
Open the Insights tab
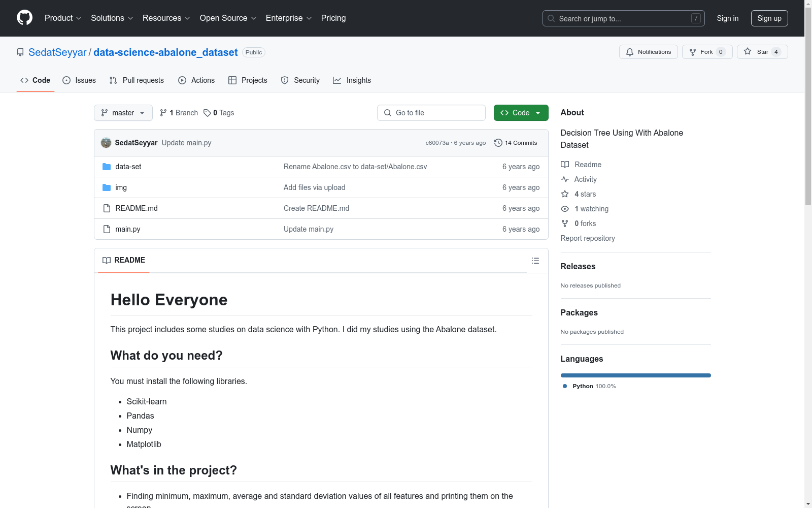(352, 80)
